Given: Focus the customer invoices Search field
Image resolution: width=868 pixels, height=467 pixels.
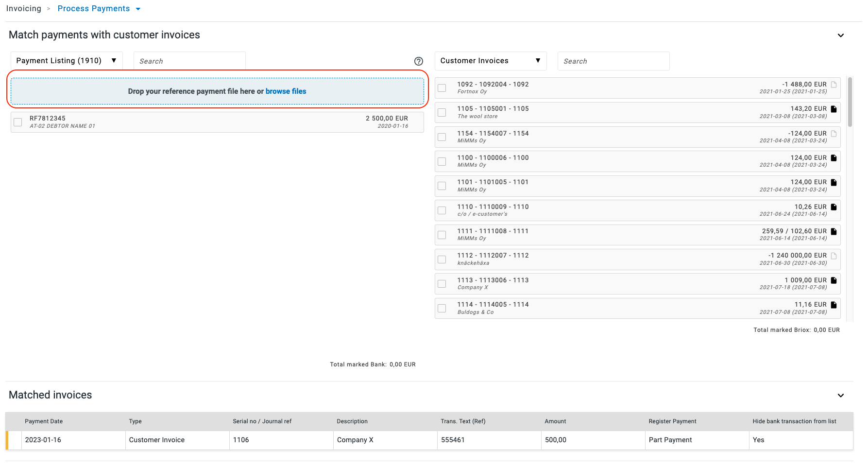Looking at the screenshot, I should (x=613, y=61).
